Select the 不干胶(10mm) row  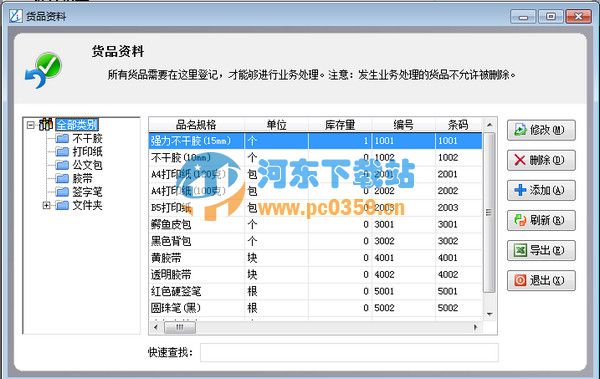click(x=315, y=157)
